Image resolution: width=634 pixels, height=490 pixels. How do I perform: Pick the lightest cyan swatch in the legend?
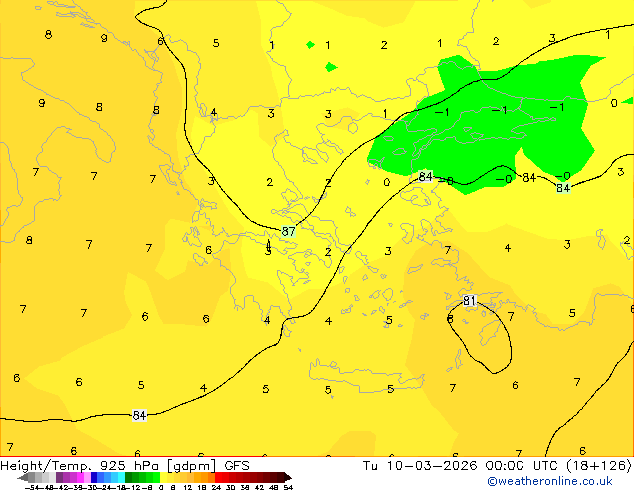[x=121, y=477]
